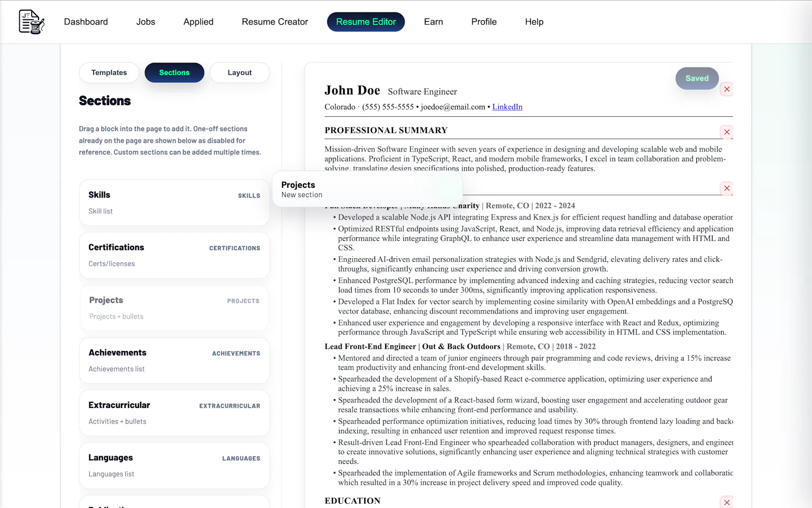Screen dimensions: 812x508
Task: Click the bullet about Enhanced PostgreSQL performance
Action: coord(535,285)
